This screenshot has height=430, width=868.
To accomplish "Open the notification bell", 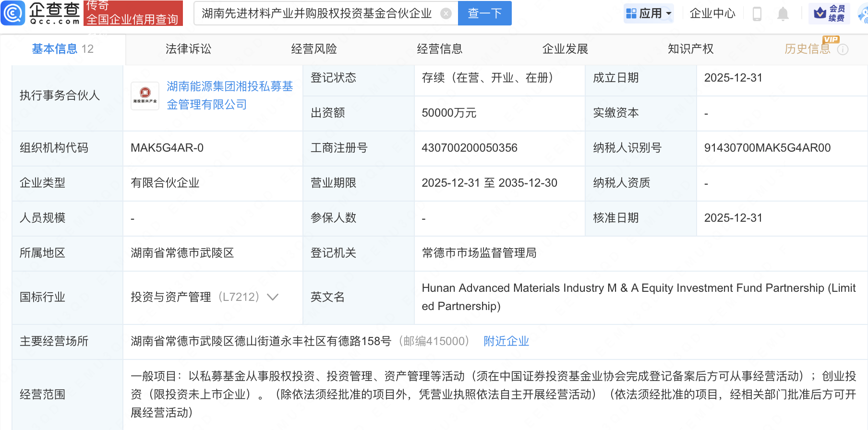I will [783, 13].
